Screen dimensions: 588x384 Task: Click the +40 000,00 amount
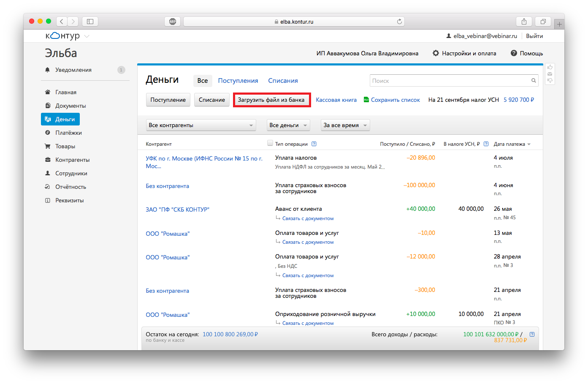click(420, 209)
